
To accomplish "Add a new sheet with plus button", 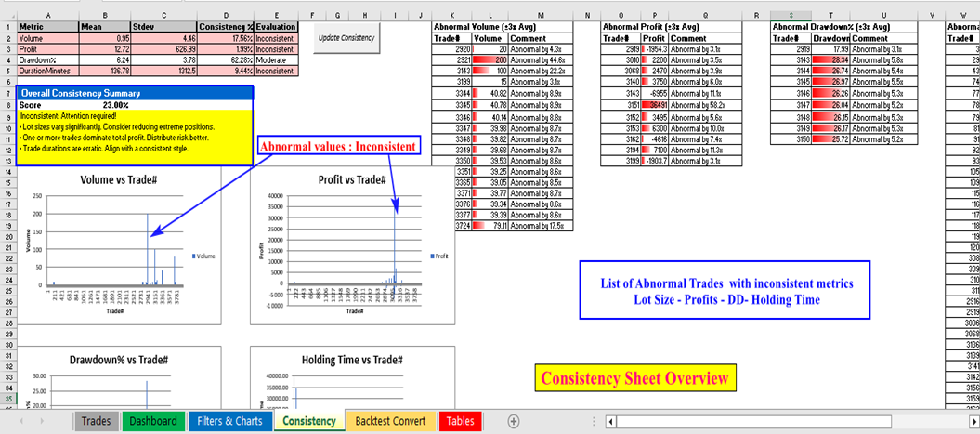I will tap(513, 421).
